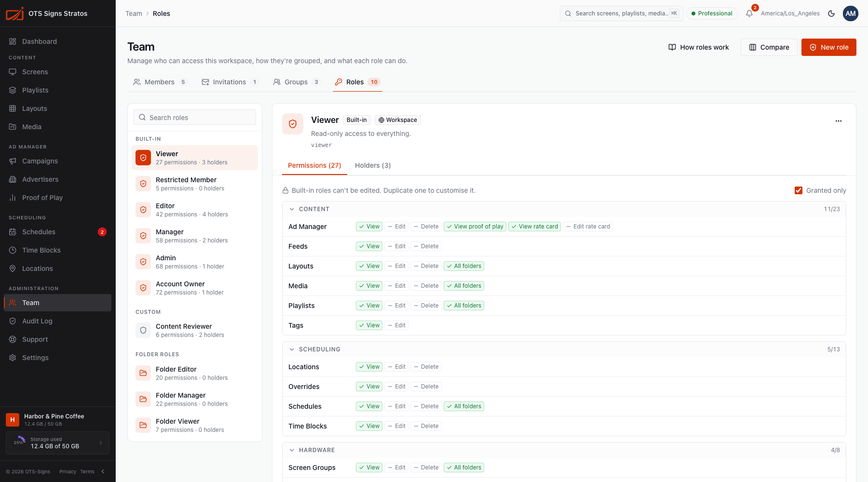868x482 pixels.
Task: Open Schedules in the sidebar
Action: 57,232
